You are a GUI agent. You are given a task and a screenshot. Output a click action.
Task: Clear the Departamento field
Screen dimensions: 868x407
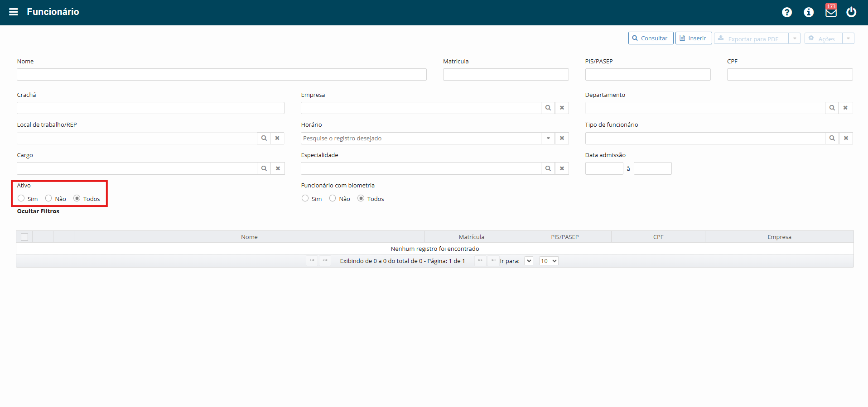pos(846,108)
